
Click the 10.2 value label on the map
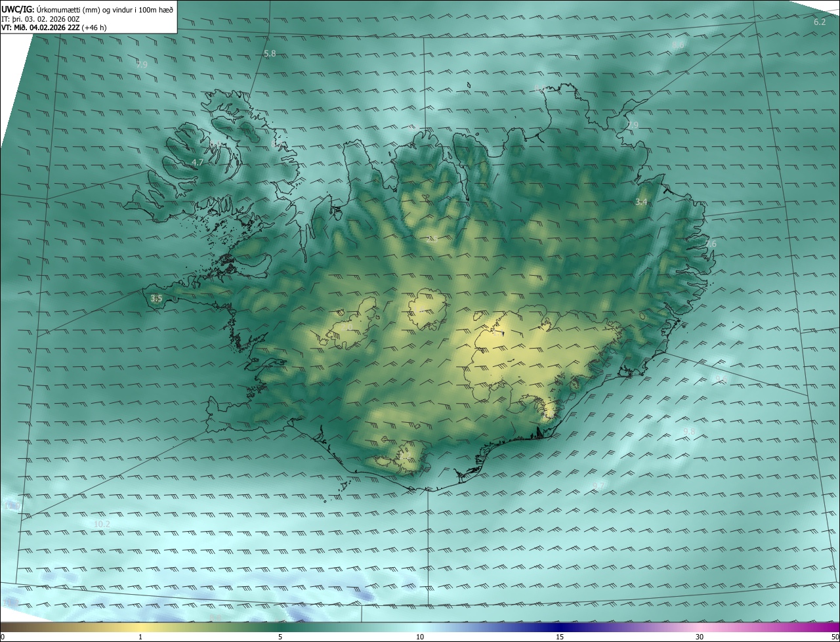coord(102,524)
